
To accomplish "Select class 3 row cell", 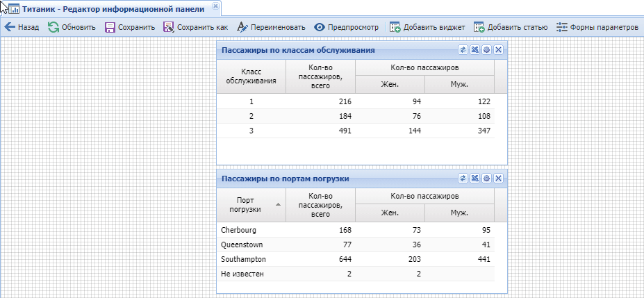I will tap(251, 131).
